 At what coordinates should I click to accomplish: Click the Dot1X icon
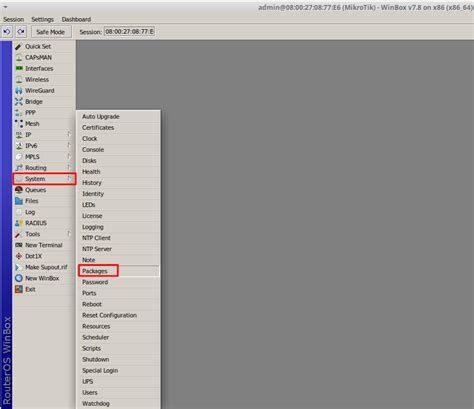[x=19, y=256]
